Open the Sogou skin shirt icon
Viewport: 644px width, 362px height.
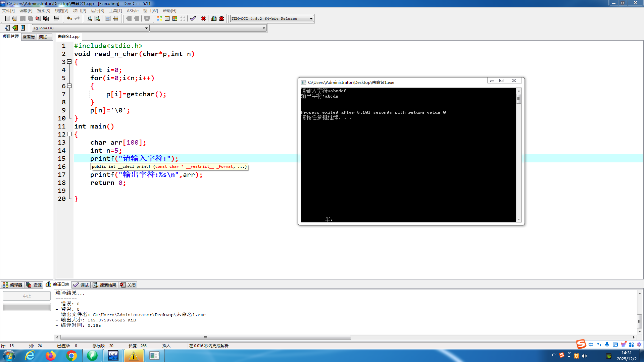tap(623, 345)
